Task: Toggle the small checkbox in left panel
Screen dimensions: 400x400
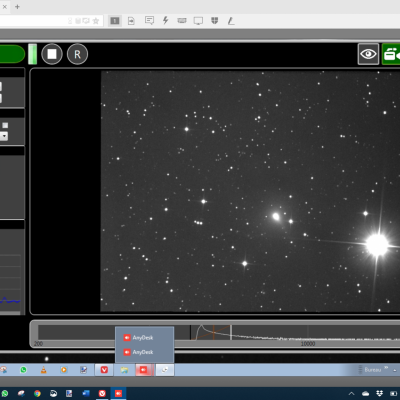Action: pyautogui.click(x=5, y=125)
